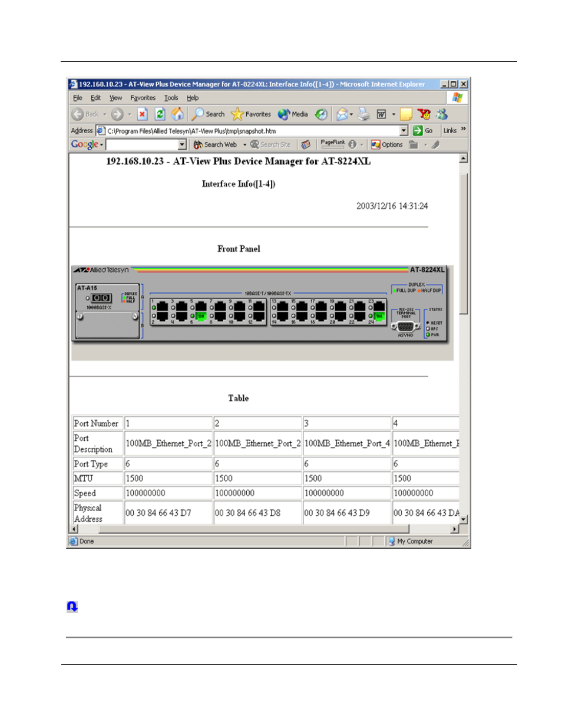Click the Links toolbar label
The width and height of the screenshot is (562, 728).
pyautogui.click(x=450, y=131)
